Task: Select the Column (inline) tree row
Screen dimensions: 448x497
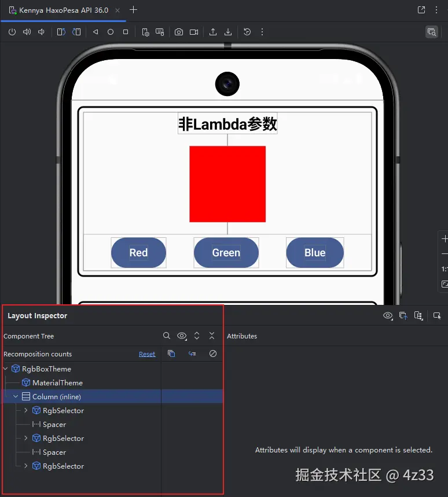Action: point(112,396)
